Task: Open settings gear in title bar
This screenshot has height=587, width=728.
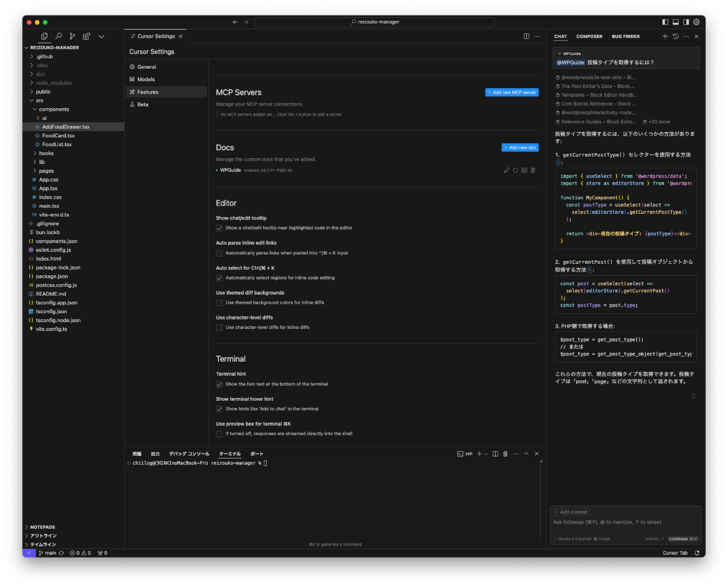Action: (x=696, y=22)
